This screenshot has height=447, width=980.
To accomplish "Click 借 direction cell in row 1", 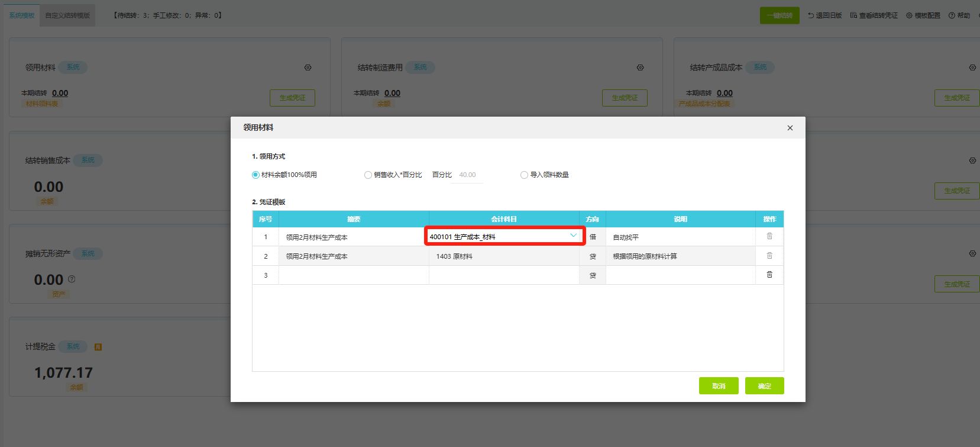I will click(593, 237).
